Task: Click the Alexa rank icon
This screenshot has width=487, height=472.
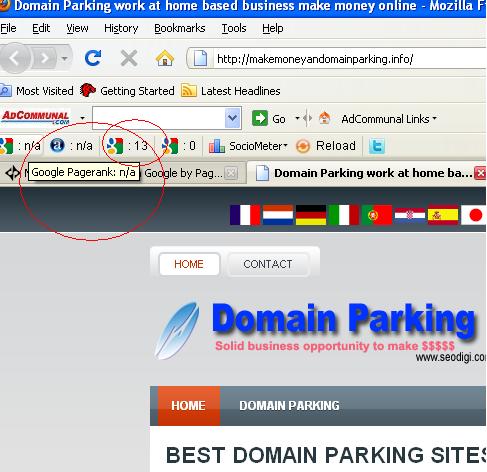Action: tap(57, 145)
